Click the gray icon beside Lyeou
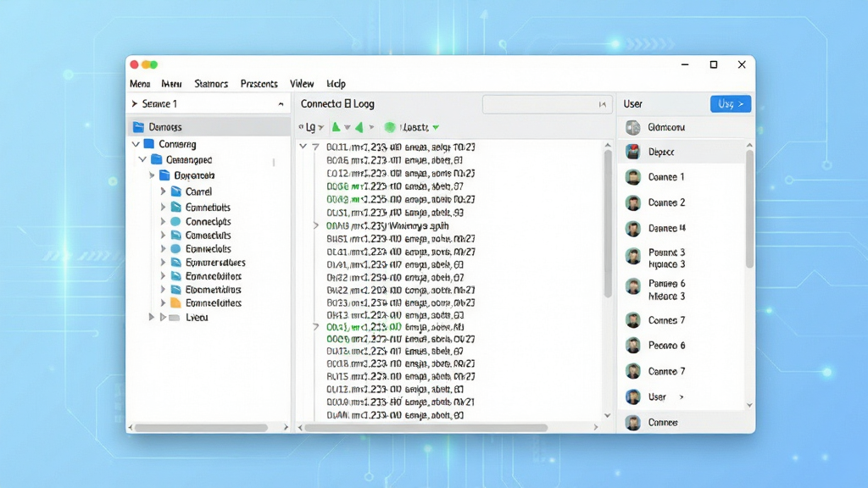The height and width of the screenshot is (488, 868). pos(175,318)
